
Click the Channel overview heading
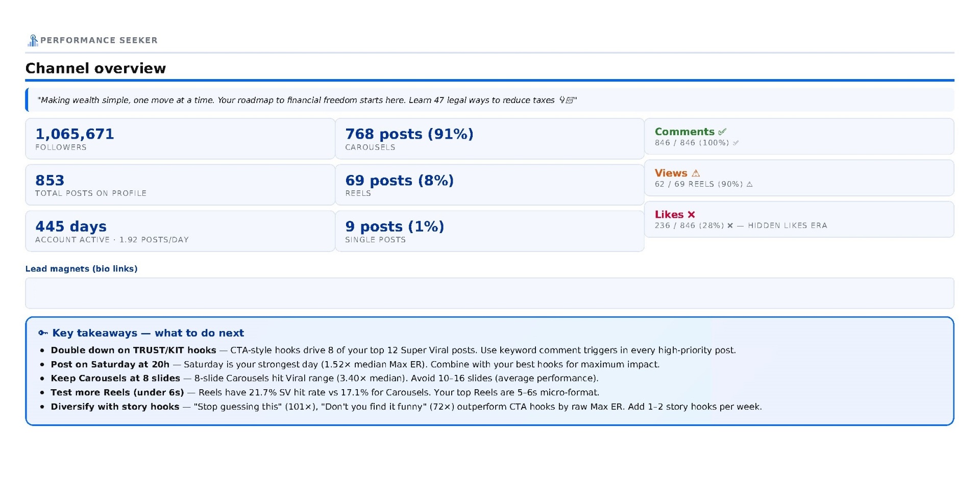click(x=95, y=68)
